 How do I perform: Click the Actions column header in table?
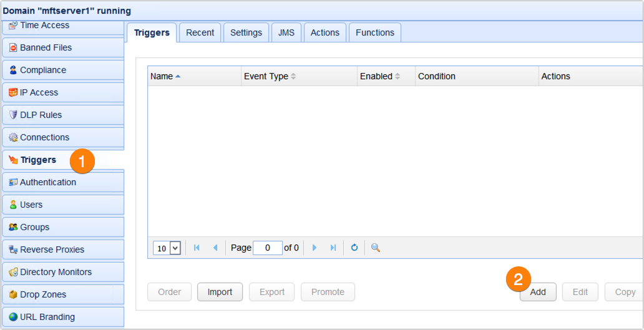592,76
